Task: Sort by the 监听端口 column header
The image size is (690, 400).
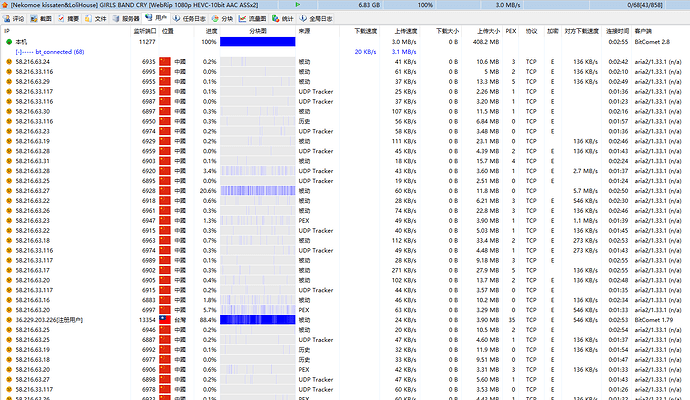Action: tap(145, 31)
